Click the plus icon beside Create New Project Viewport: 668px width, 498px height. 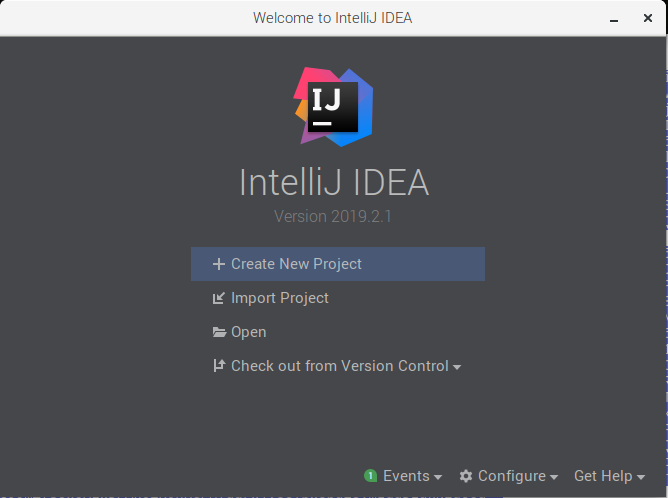pos(219,264)
